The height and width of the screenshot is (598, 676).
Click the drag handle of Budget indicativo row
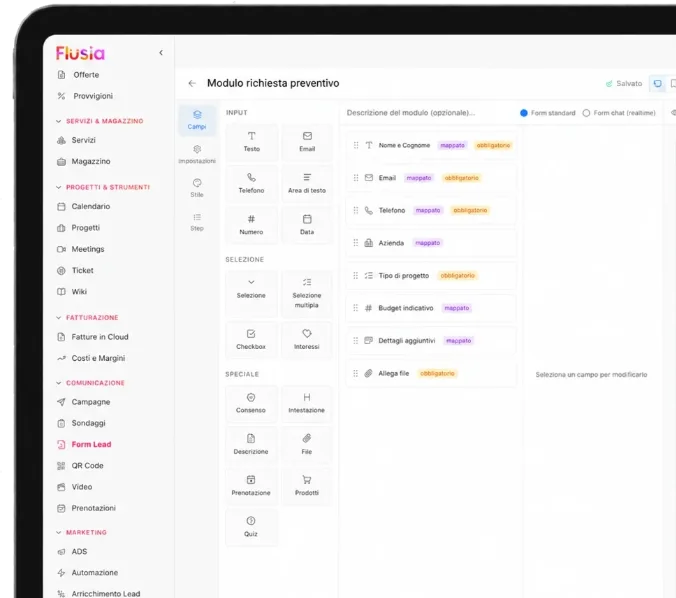click(356, 308)
